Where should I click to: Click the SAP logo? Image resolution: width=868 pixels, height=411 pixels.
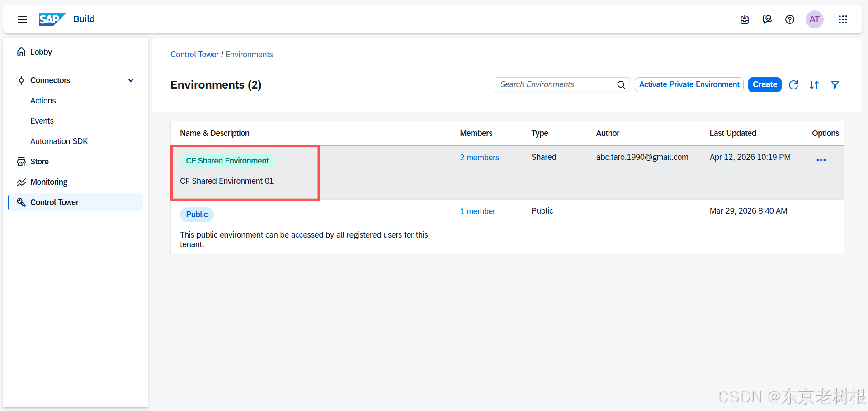52,19
